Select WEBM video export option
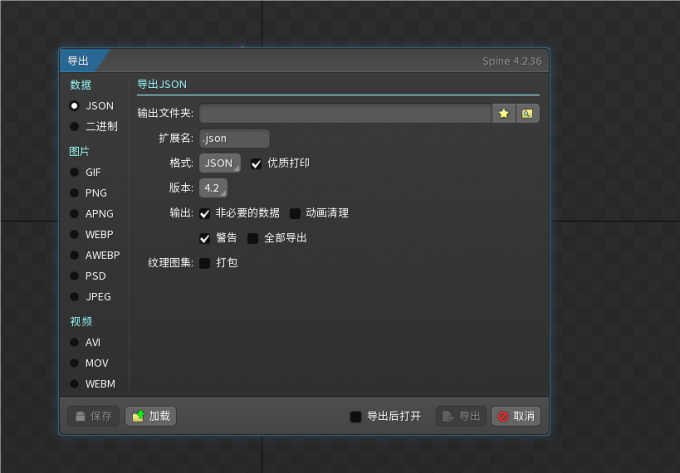 pyautogui.click(x=75, y=384)
